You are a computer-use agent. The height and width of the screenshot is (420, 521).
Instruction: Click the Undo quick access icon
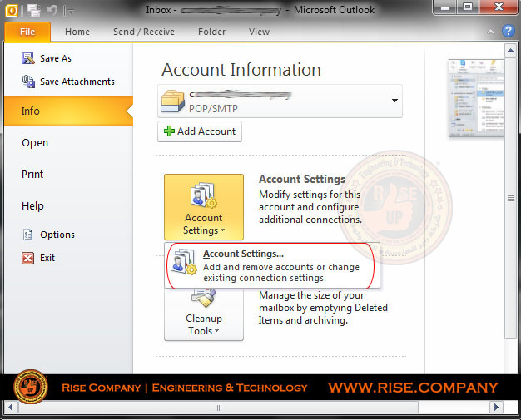(x=52, y=10)
